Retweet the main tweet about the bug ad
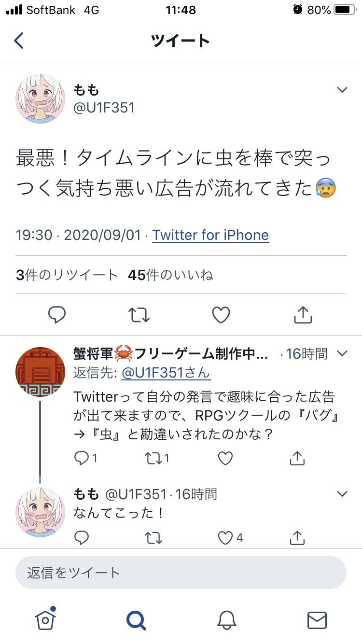362x644 pixels. coord(139,315)
